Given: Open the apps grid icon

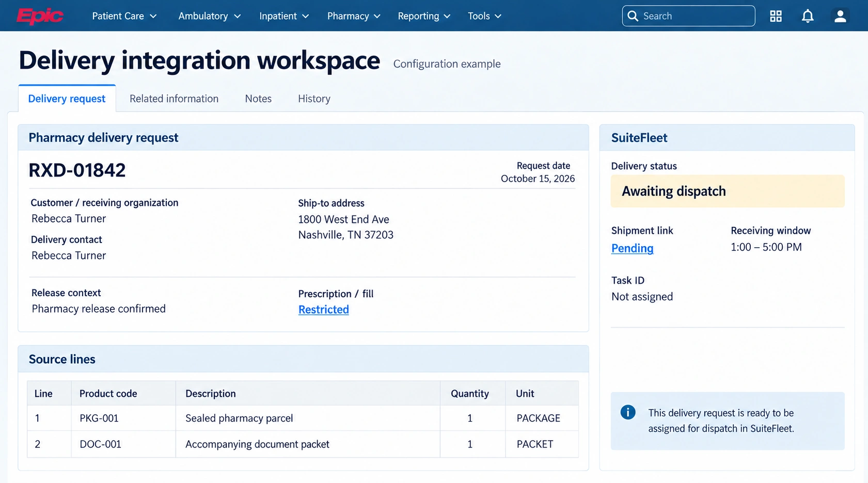Looking at the screenshot, I should [x=776, y=16].
